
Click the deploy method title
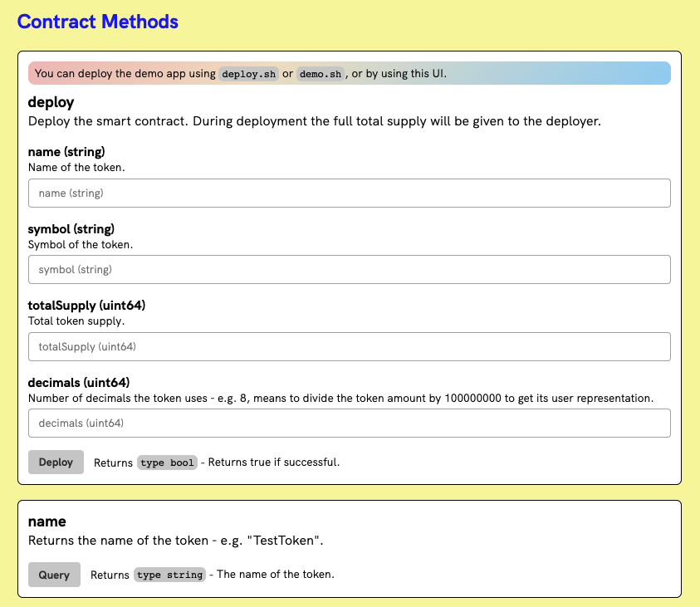[x=51, y=102]
